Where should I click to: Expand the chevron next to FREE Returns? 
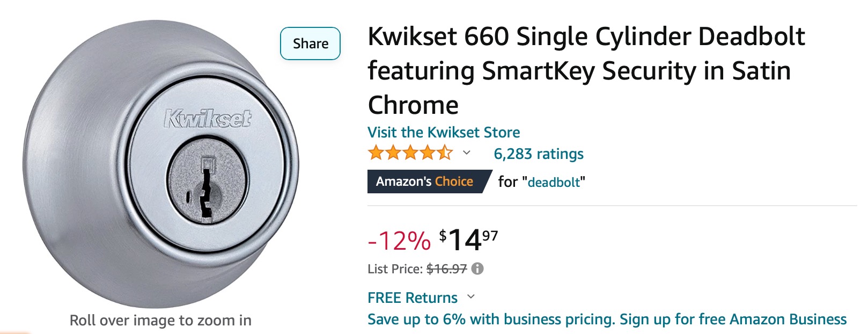pos(471,296)
